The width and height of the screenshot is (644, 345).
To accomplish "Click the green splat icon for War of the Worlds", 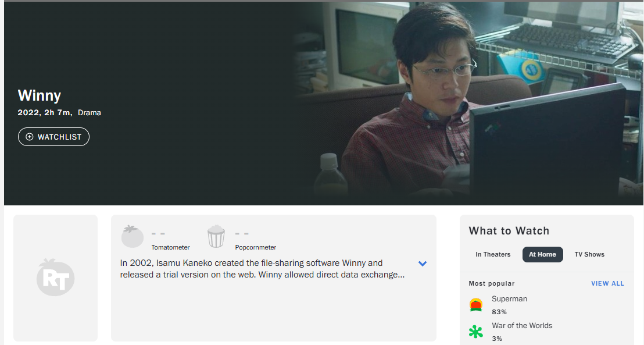I will pos(476,332).
